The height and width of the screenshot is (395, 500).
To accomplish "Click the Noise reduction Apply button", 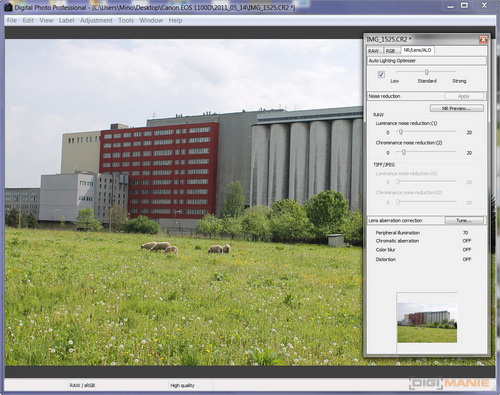I will [x=464, y=96].
